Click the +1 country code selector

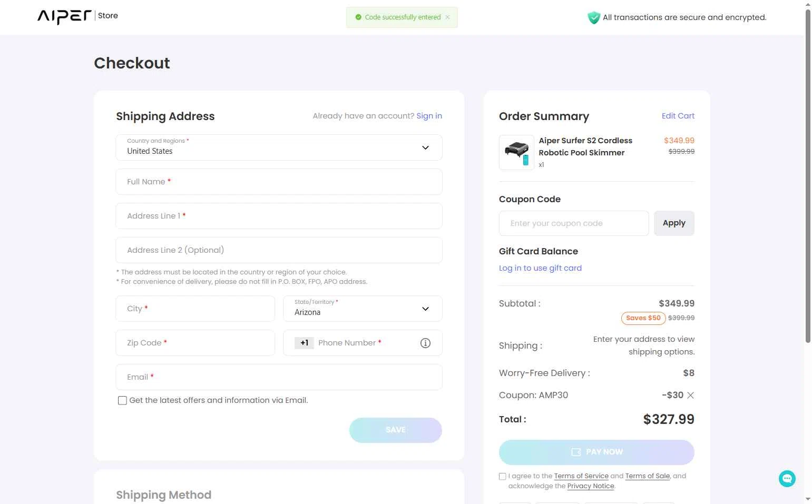pyautogui.click(x=304, y=343)
